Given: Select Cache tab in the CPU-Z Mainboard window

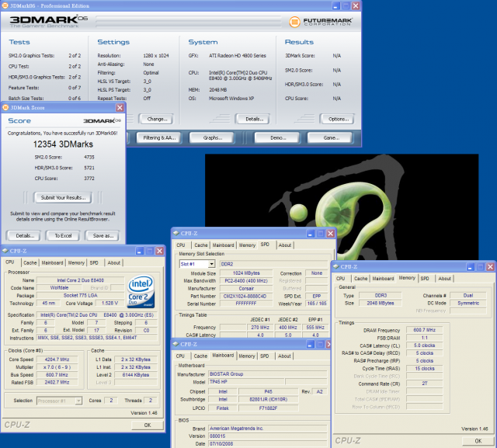Looking at the screenshot, I should pos(200,356).
